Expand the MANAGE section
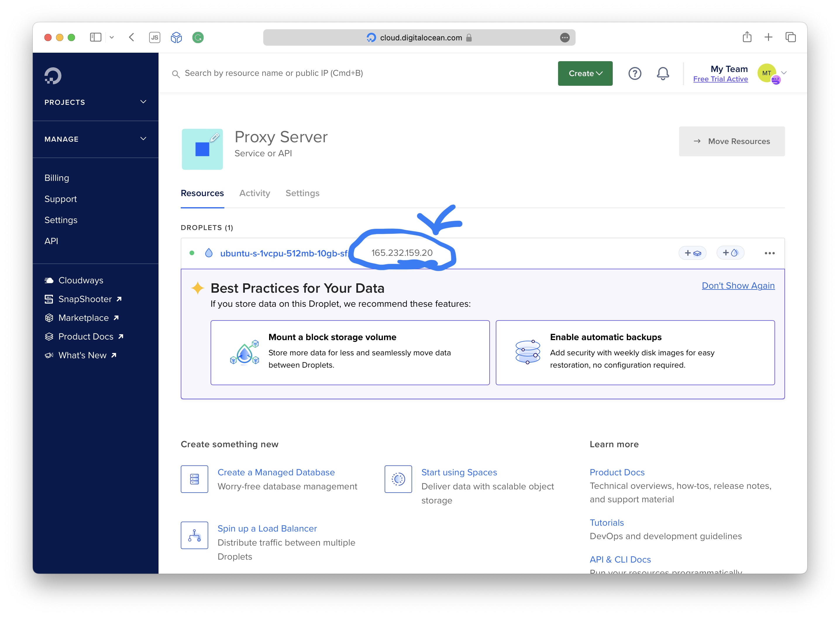This screenshot has height=617, width=840. [x=96, y=139]
